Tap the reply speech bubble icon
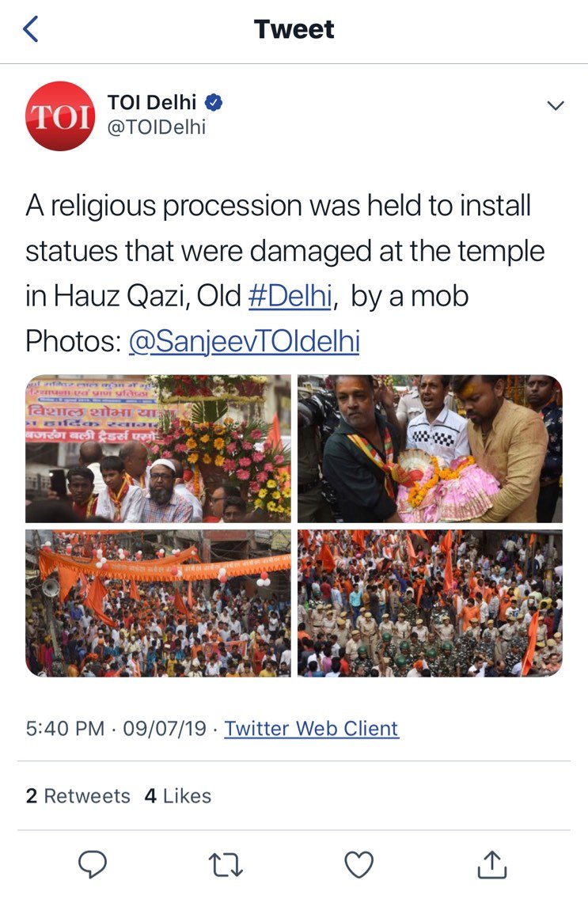 93,864
